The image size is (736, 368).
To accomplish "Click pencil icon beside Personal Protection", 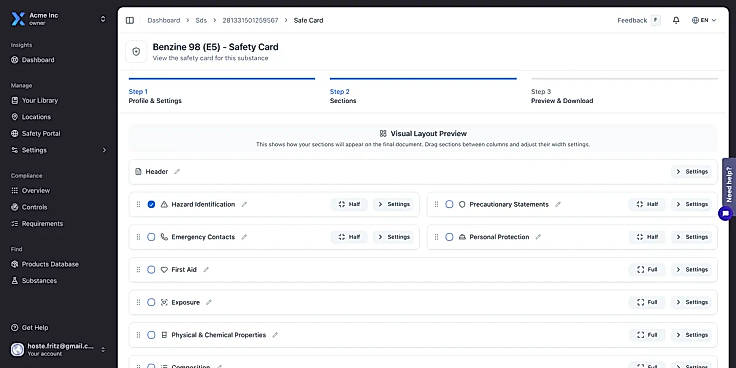I will (538, 237).
